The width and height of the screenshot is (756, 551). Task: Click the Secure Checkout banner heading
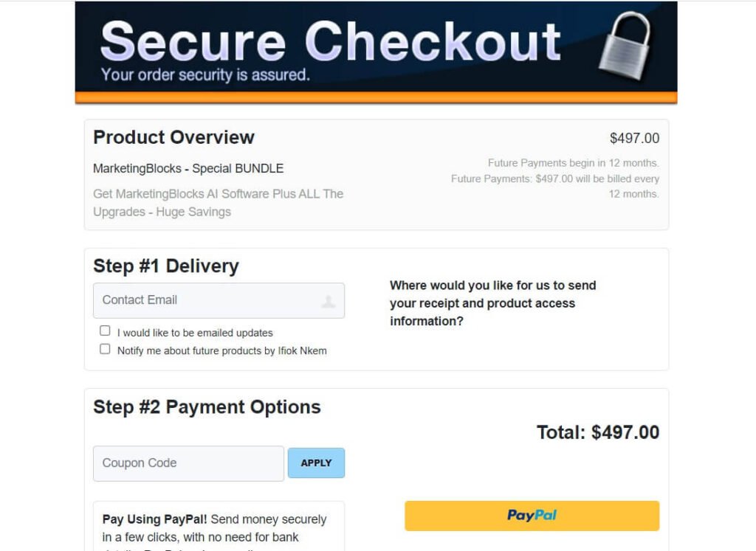click(x=331, y=41)
